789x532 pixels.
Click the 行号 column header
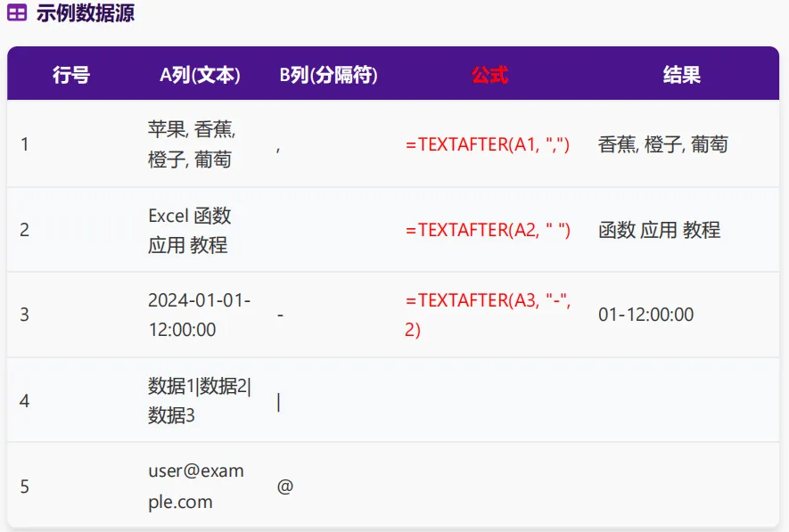click(71, 75)
